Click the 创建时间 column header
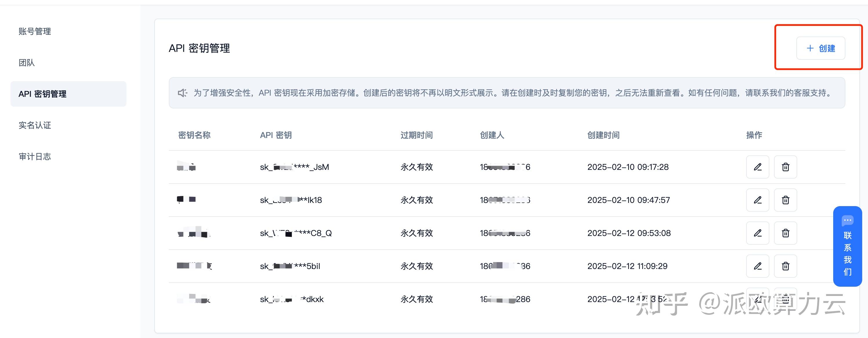 [x=603, y=135]
